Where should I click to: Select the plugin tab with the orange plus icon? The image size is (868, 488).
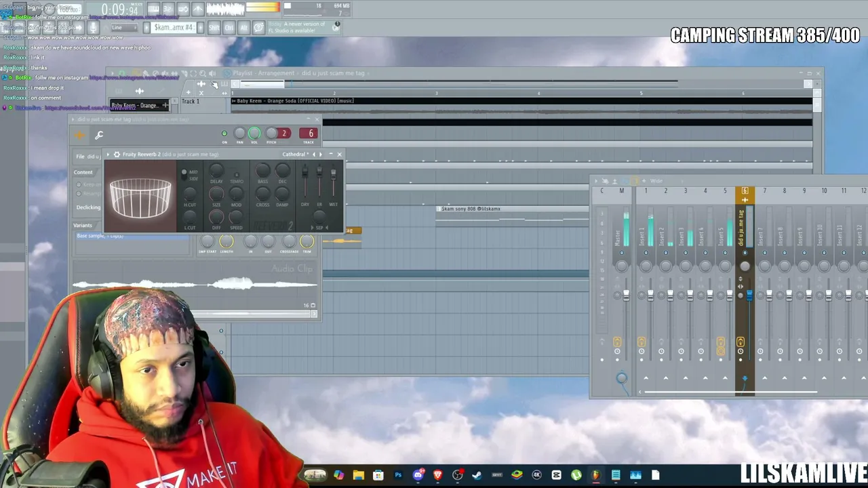click(79, 135)
